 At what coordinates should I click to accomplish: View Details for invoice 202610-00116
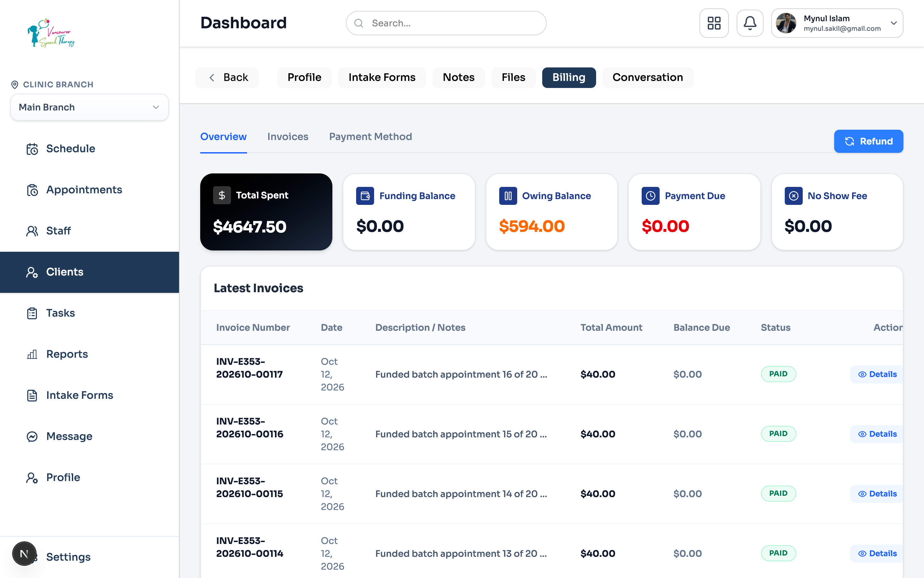pos(877,434)
